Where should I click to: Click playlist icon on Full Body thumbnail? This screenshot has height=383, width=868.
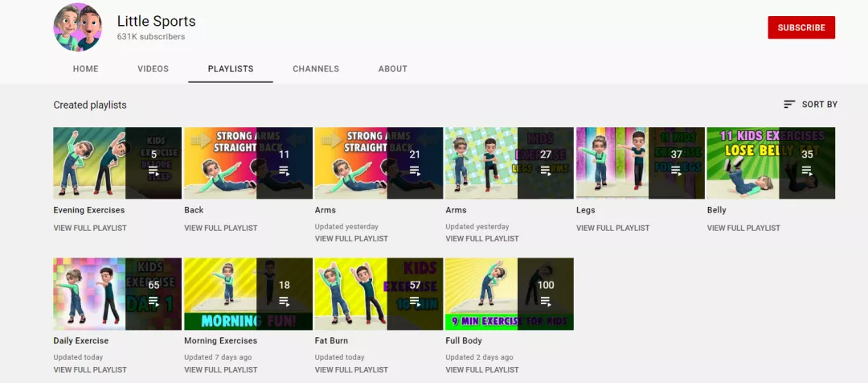545,302
